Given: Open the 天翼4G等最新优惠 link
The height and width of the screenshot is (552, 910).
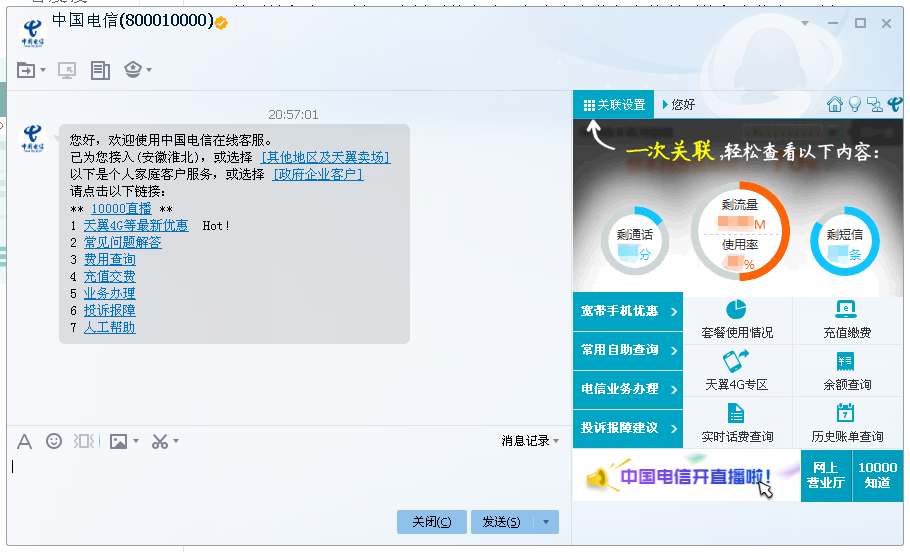Looking at the screenshot, I should coord(136,225).
